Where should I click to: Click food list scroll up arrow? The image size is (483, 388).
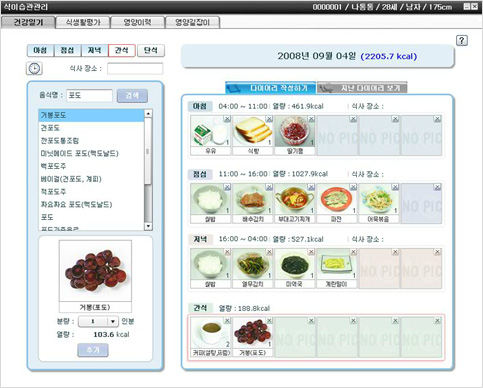point(148,113)
